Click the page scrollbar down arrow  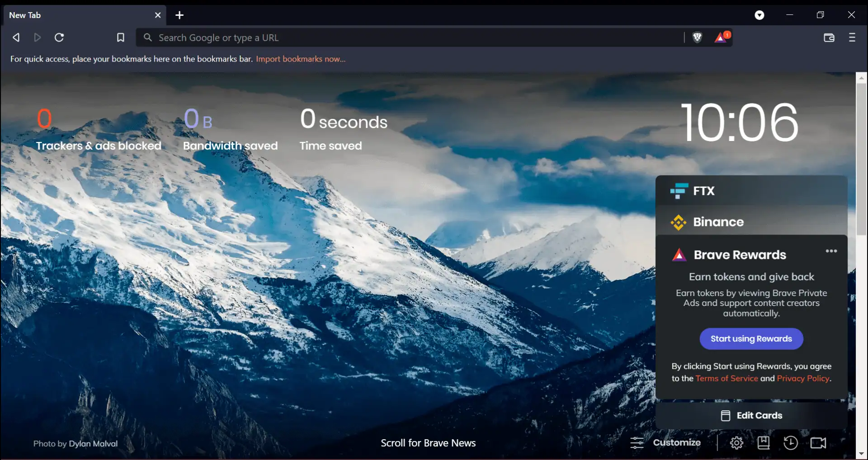coord(861,454)
